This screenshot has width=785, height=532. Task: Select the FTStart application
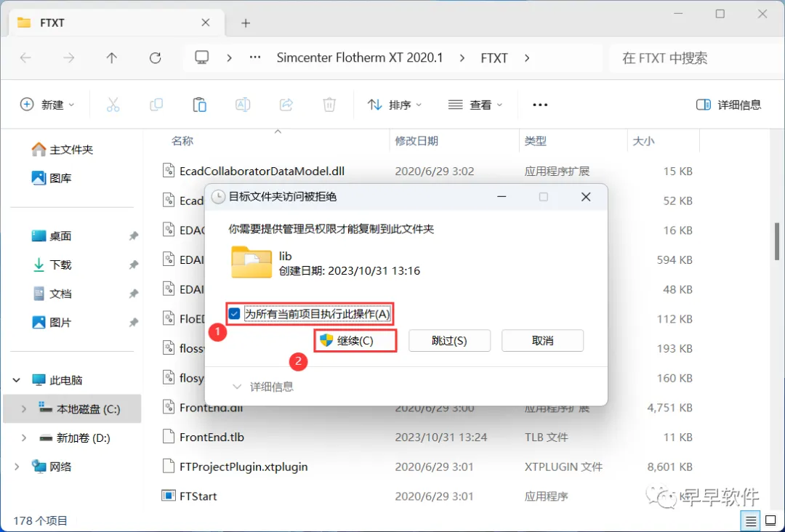[x=198, y=496]
